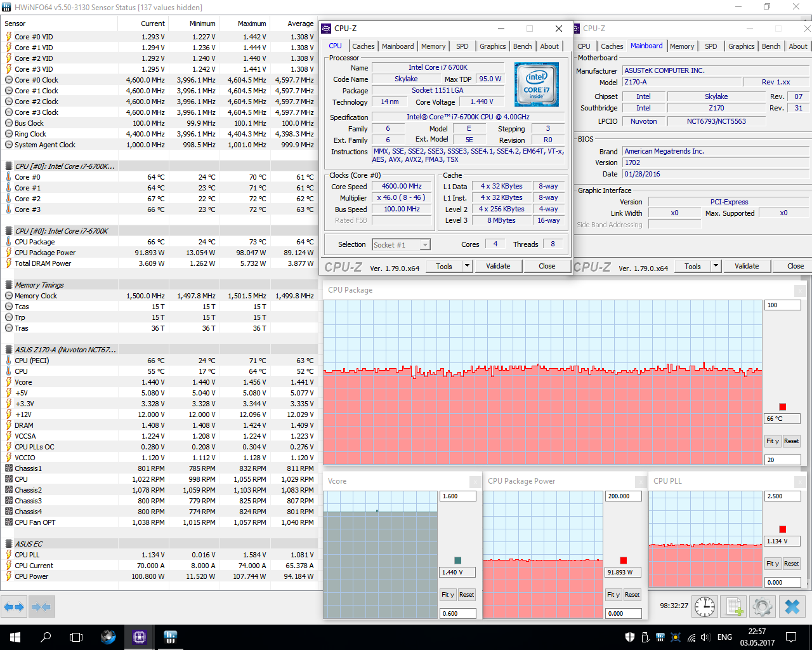
Task: Click the clock icon to reset sensor statistics
Action: [x=705, y=607]
